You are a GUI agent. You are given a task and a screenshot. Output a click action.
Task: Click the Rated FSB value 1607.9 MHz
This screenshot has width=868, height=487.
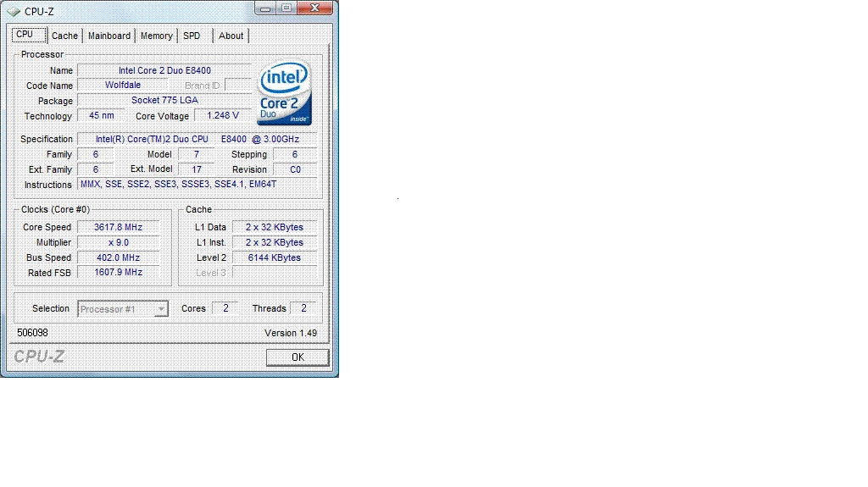(119, 273)
